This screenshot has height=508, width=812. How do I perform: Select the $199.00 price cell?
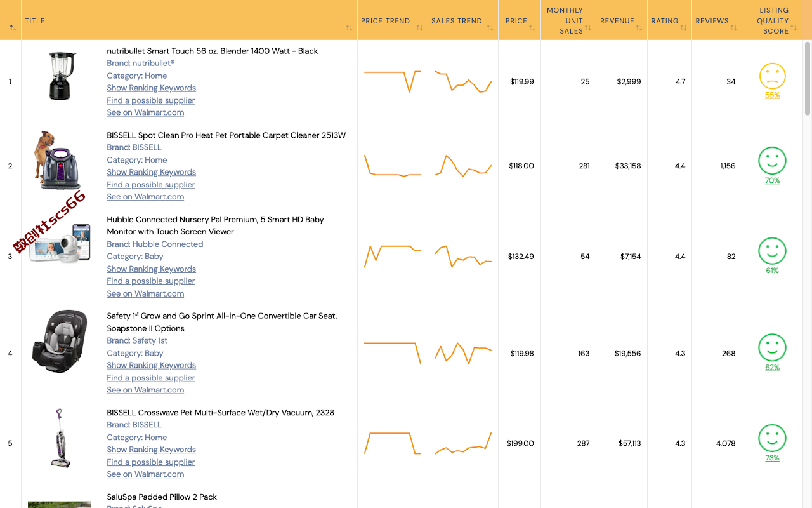520,443
